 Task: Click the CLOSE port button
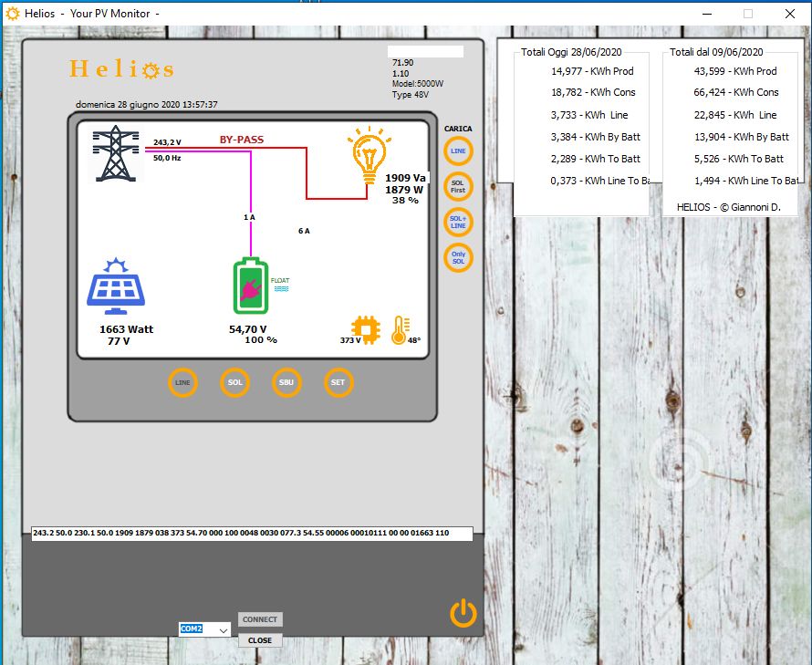coord(260,640)
